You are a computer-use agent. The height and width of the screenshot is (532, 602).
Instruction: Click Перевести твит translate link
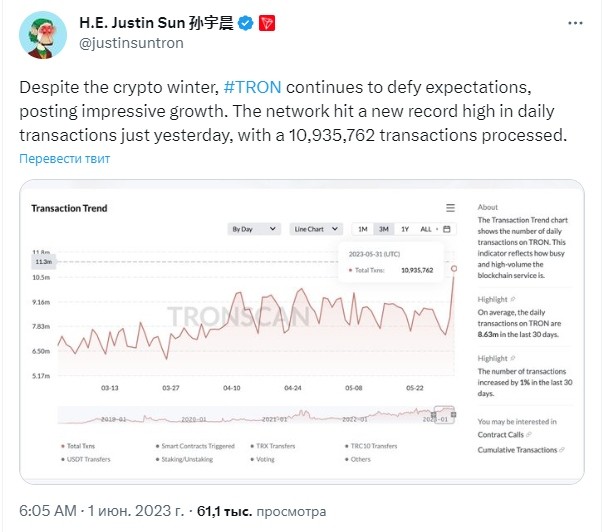pyautogui.click(x=64, y=158)
